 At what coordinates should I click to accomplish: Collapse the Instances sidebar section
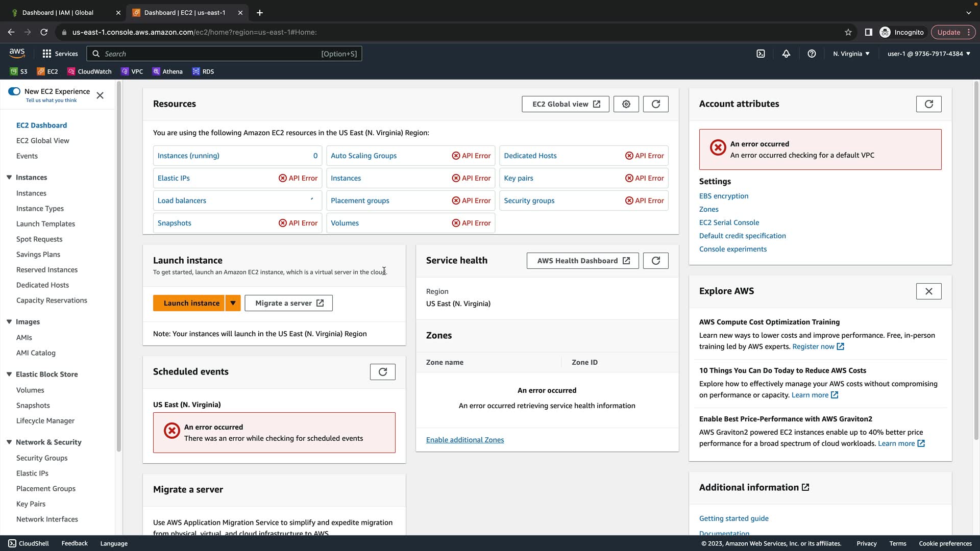(9, 178)
